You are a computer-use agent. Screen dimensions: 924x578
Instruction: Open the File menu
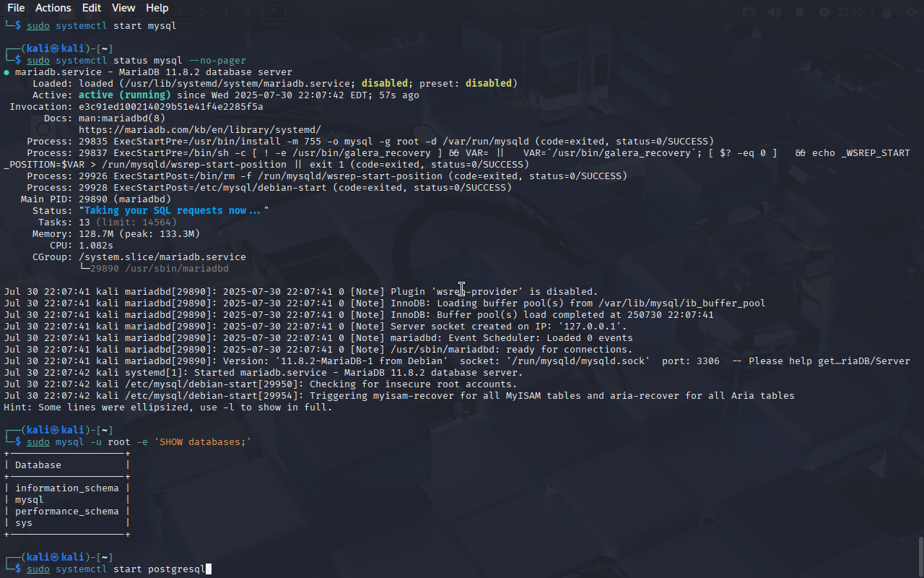[16, 8]
